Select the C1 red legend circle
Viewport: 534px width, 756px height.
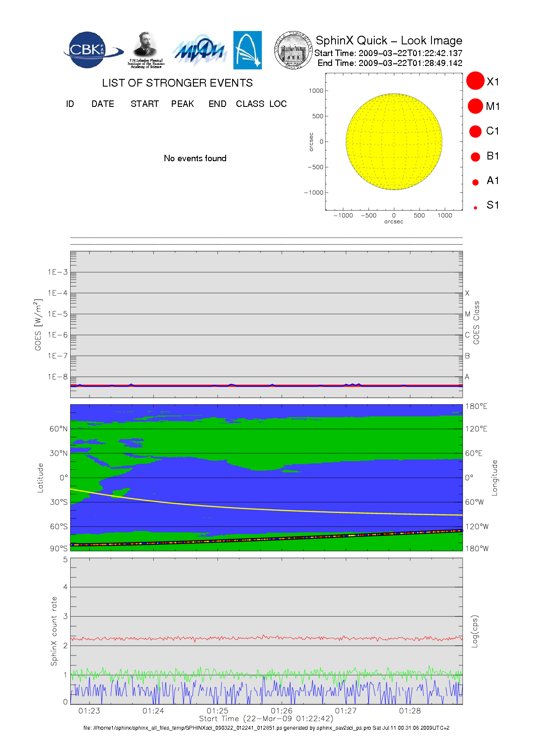[x=475, y=131]
